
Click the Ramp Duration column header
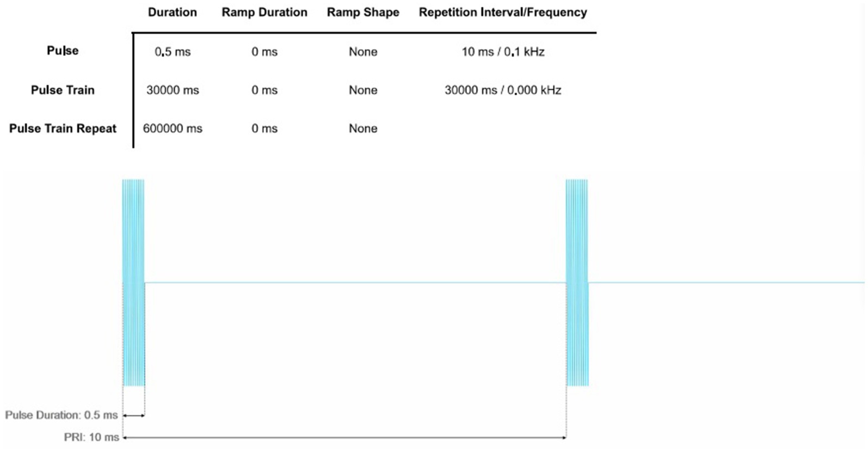pos(264,13)
